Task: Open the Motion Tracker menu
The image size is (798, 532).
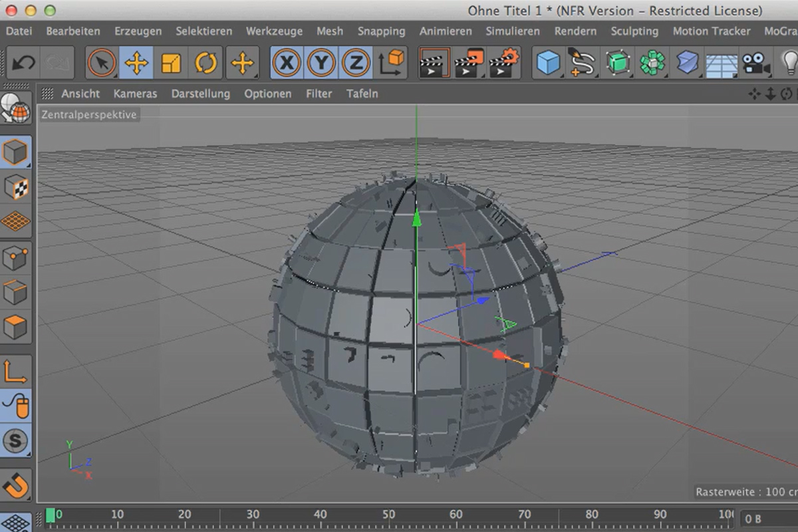Action: [712, 31]
